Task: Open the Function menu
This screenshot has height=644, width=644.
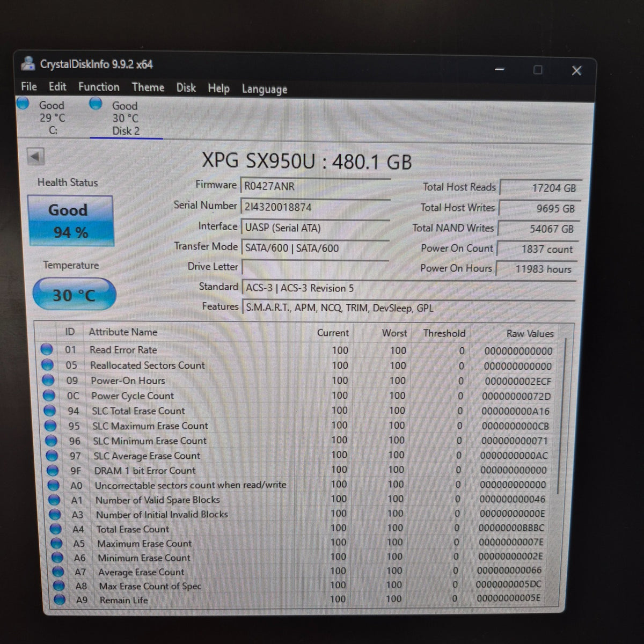Action: click(x=99, y=87)
